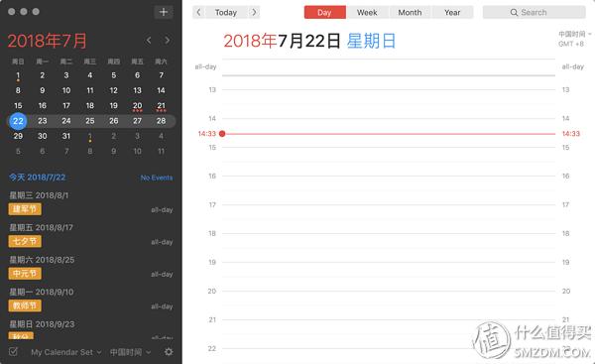Click the plus add event button

(164, 12)
